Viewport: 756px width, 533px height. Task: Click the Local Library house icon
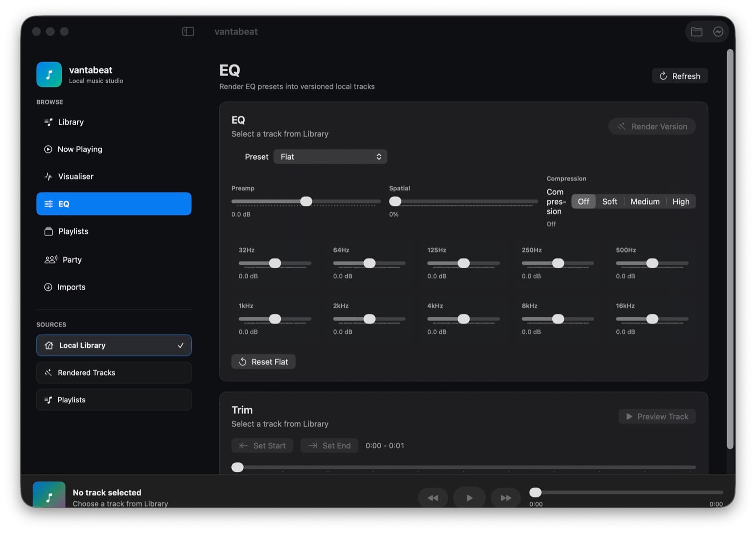49,345
